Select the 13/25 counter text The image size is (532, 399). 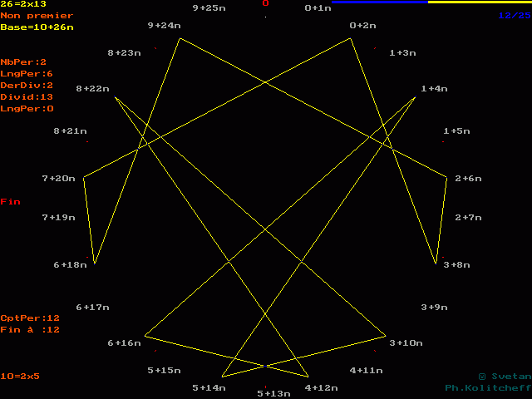tap(515, 16)
